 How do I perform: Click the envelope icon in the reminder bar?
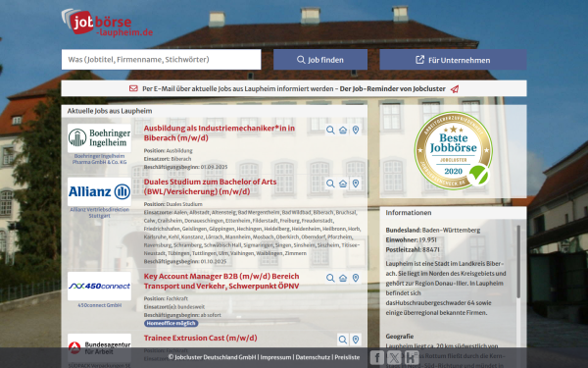pos(133,88)
